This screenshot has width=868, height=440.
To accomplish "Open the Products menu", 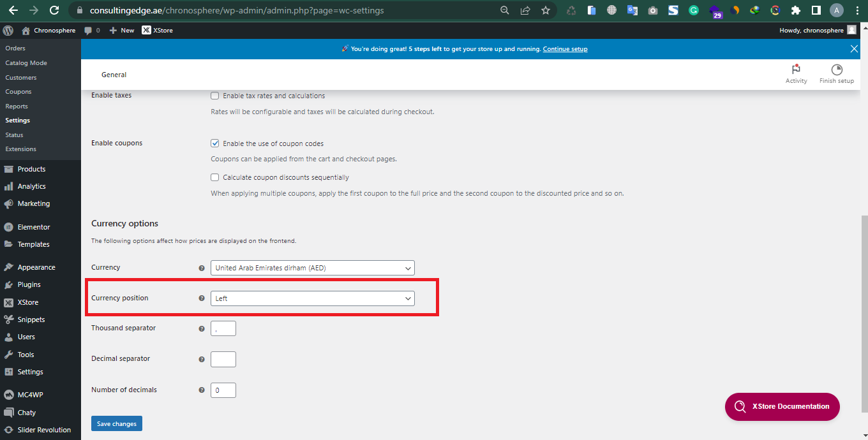I will coord(31,169).
